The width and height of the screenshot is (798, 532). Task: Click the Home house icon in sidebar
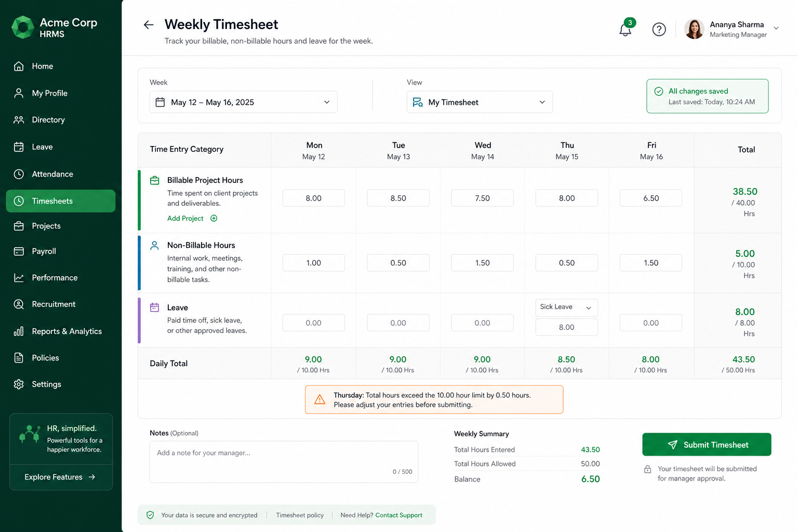pyautogui.click(x=19, y=66)
